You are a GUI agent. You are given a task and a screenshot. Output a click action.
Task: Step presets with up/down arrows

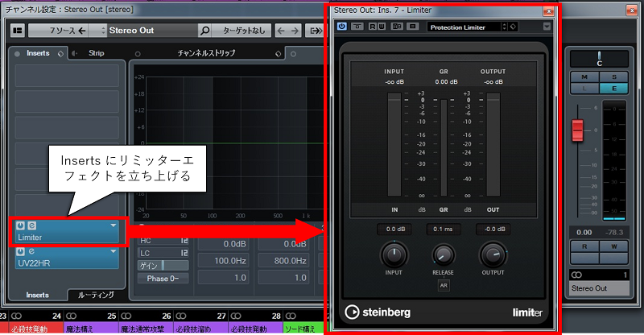(x=505, y=27)
